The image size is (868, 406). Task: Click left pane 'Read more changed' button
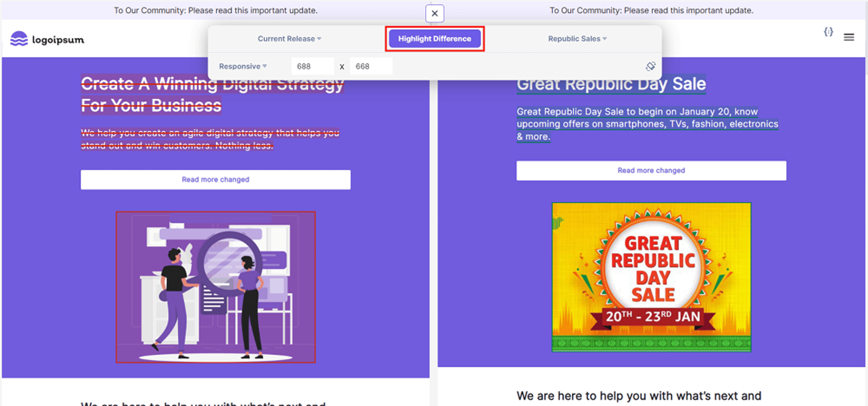coord(215,180)
